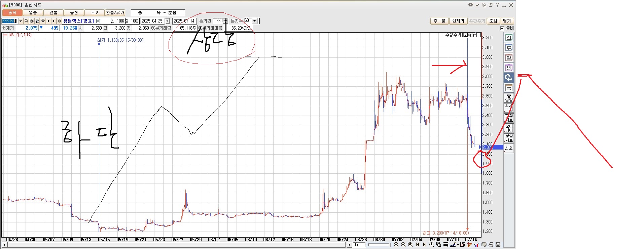Select the daily (일) chart period icon
644x249 pixels.
508,38
